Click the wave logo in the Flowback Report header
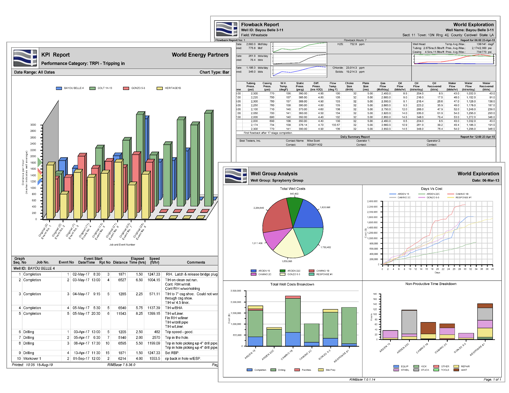509x393 pixels. 227,29
